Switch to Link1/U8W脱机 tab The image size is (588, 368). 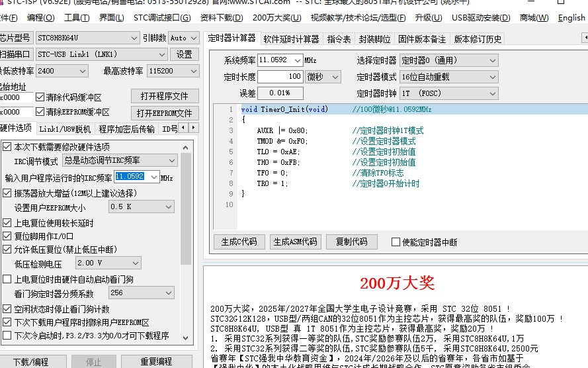[x=65, y=128]
